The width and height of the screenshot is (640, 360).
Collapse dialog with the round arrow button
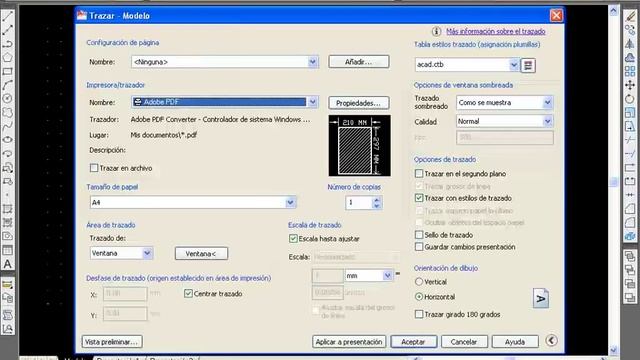coord(551,341)
